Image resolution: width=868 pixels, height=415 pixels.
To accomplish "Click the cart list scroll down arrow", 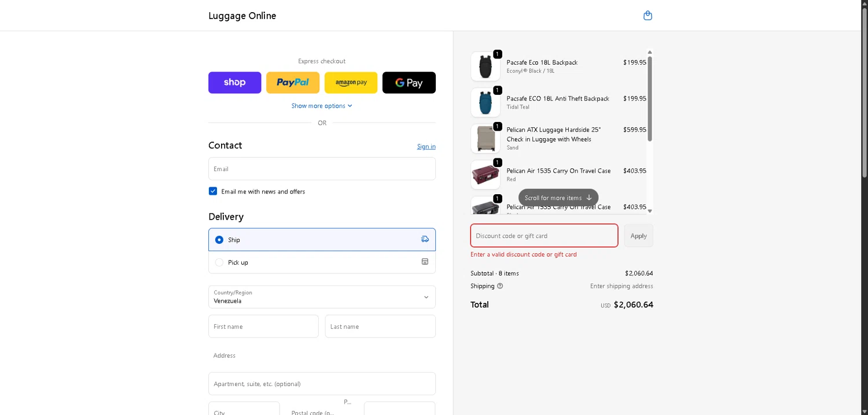I will (x=650, y=211).
